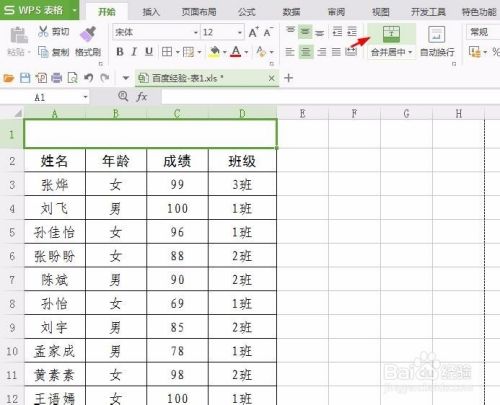Select column E header

coord(302,114)
